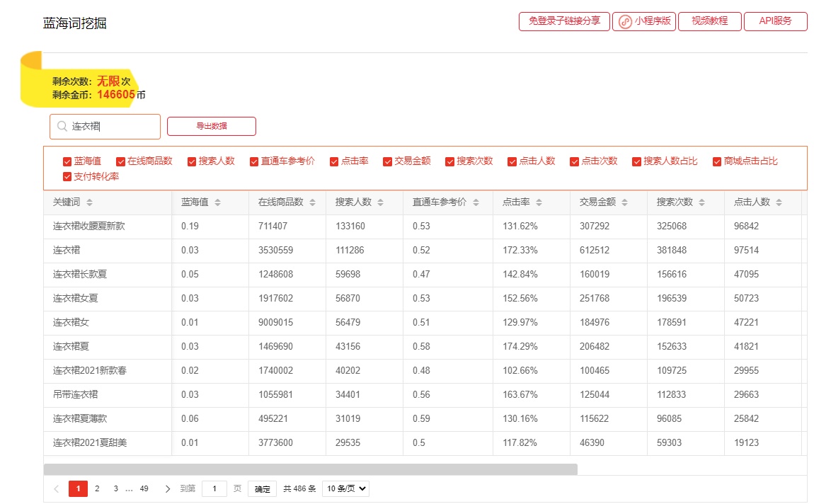Screen dimensions: 814x504
Task: Click the 导出数据 button
Action: (211, 126)
